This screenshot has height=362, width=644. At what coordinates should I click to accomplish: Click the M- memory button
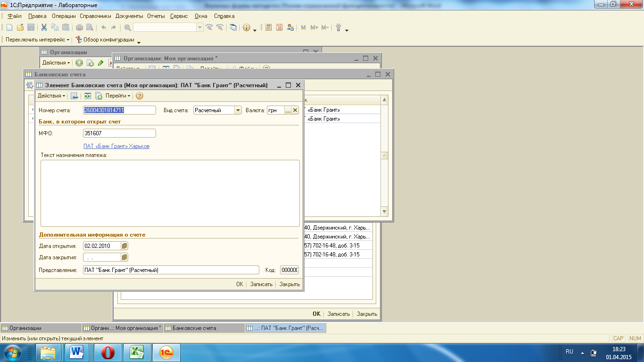pyautogui.click(x=325, y=27)
